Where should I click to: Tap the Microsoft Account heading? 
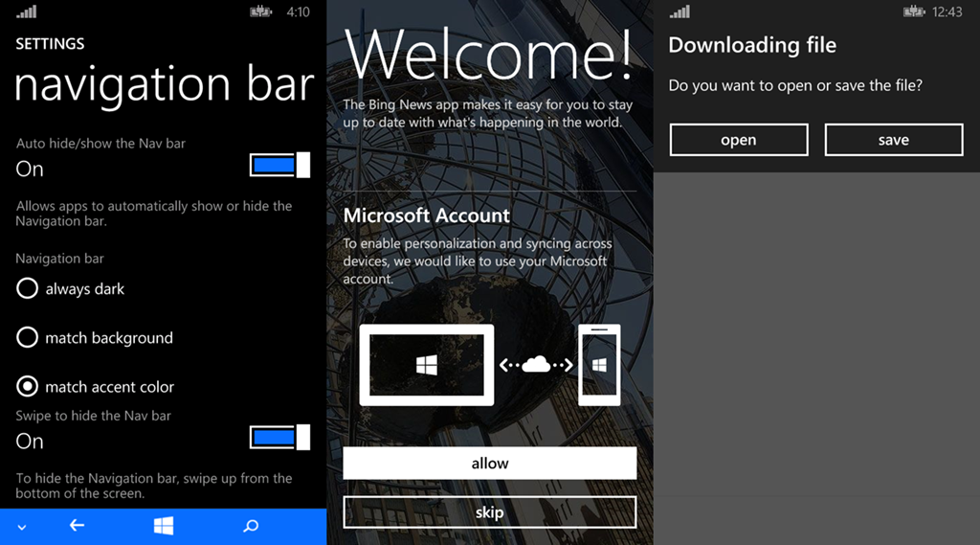[426, 216]
